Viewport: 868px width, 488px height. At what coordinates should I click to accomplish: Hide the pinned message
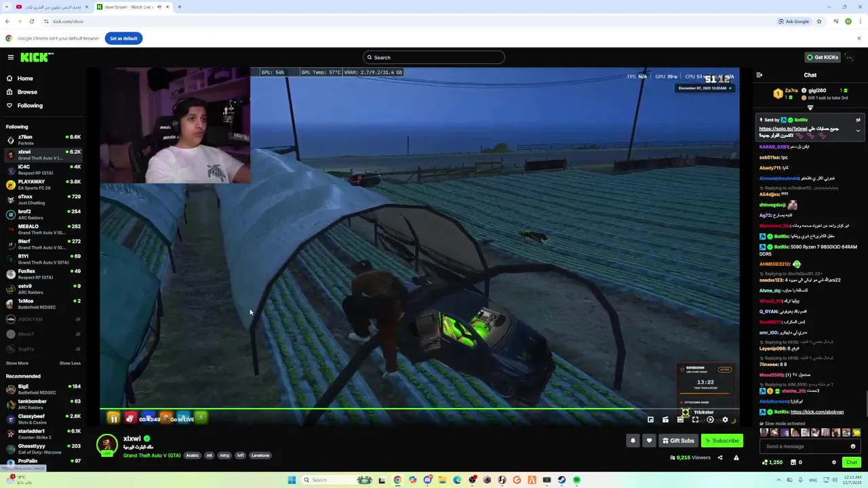[x=858, y=120]
